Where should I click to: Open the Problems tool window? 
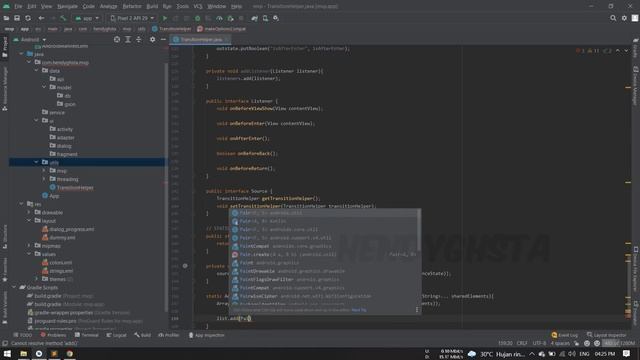coord(53,335)
